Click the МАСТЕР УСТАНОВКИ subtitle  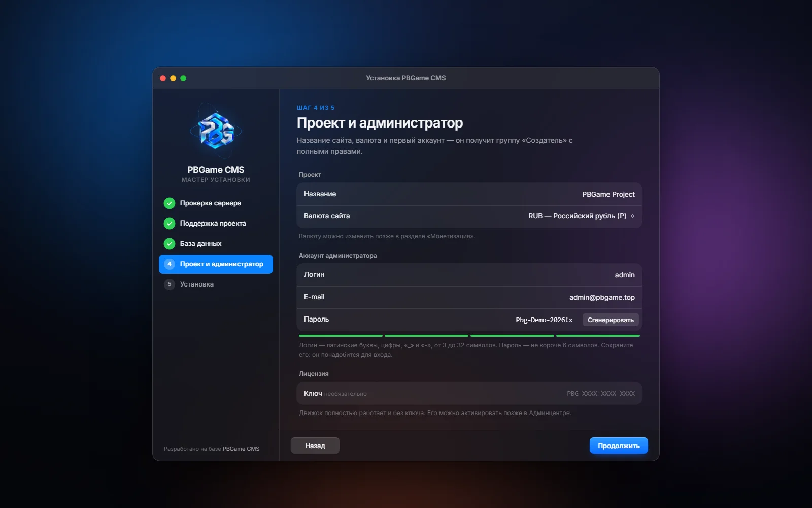[x=216, y=180]
